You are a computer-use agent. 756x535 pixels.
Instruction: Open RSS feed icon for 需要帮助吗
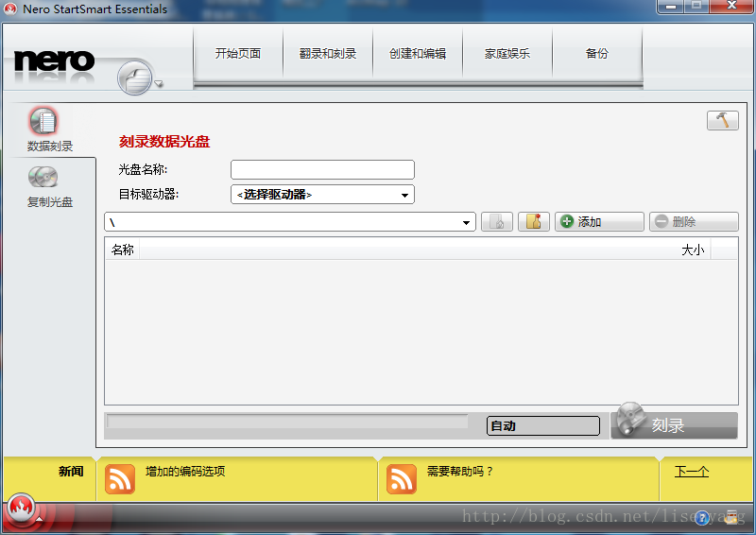coord(401,479)
